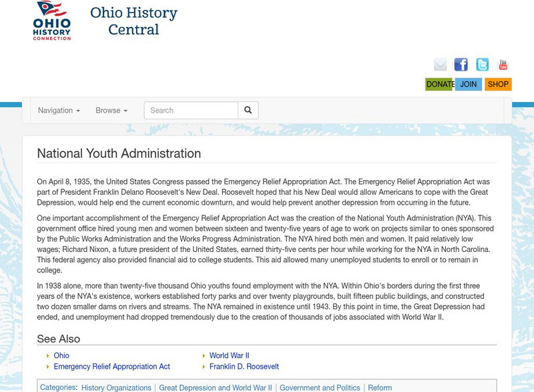Follow the Emergency Relief Appropriation Act link
The width and height of the screenshot is (534, 392).
tap(112, 366)
